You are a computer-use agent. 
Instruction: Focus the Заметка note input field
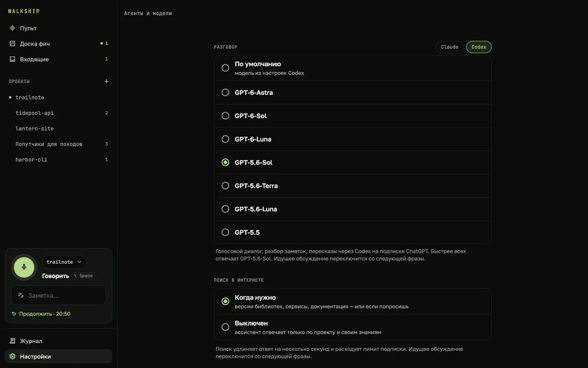tap(58, 295)
